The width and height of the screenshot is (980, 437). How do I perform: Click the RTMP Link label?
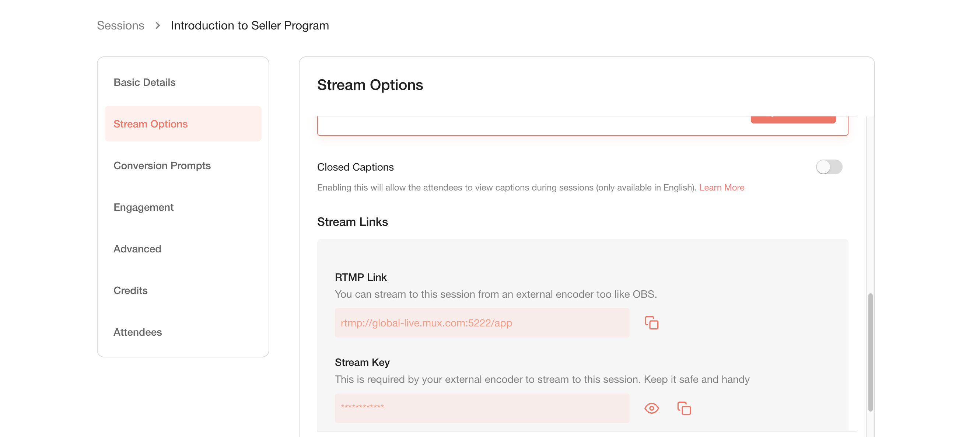360,277
